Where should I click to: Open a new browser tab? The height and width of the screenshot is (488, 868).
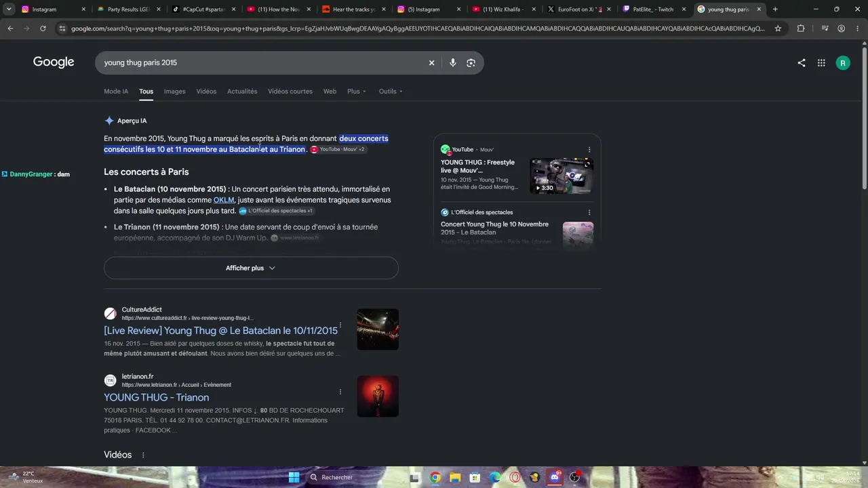(775, 9)
